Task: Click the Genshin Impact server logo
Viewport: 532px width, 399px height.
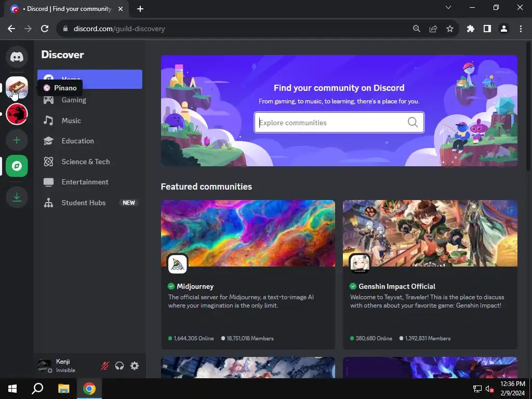Action: tap(360, 263)
